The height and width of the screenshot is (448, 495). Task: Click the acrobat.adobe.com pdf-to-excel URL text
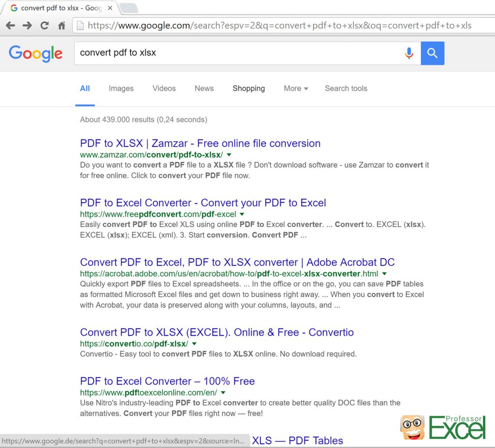coord(229,274)
